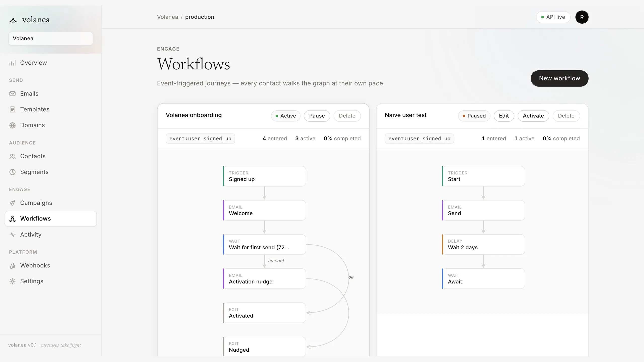644x362 pixels.
Task: Click the "timeout" edge label
Action: pyautogui.click(x=276, y=261)
